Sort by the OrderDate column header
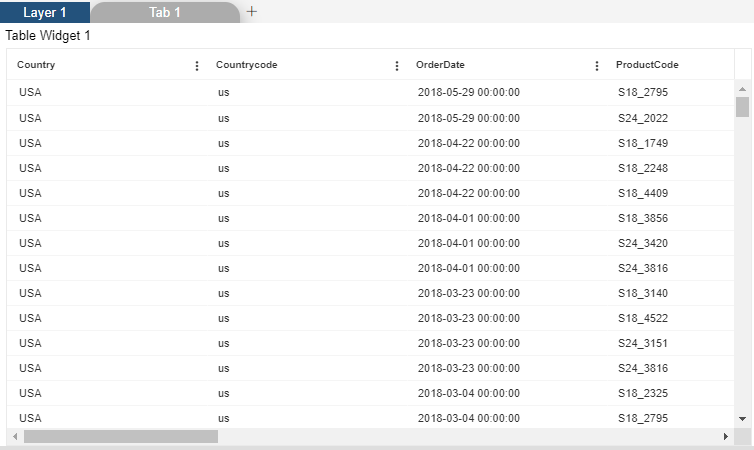 coord(440,65)
